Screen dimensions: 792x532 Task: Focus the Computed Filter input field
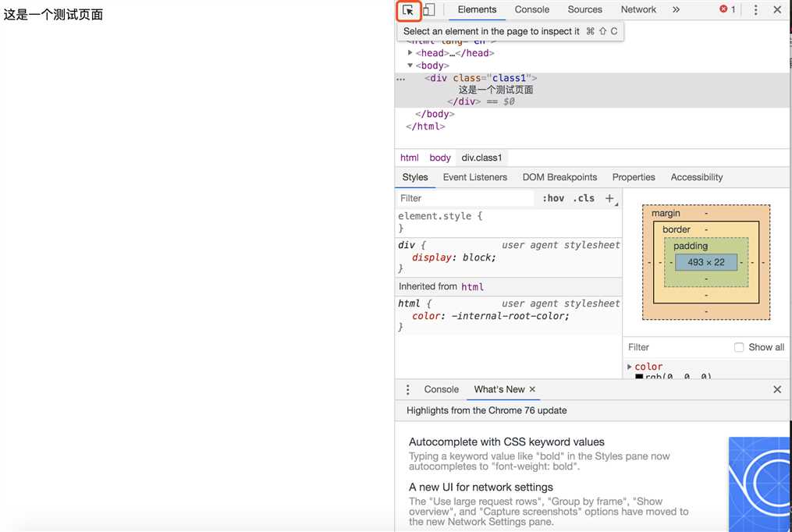click(677, 347)
